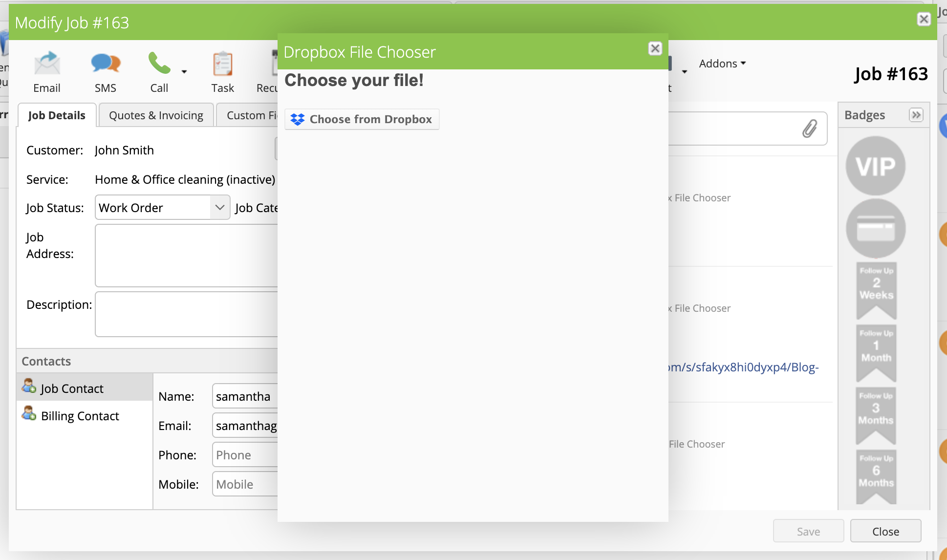Toggle the credit card badge
The width and height of the screenshot is (947, 560).
tap(875, 228)
